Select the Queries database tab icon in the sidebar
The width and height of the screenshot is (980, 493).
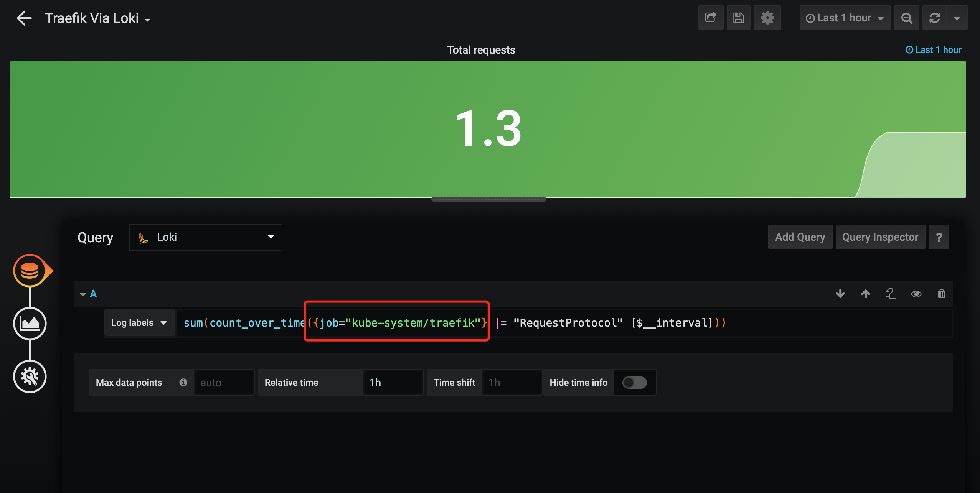pos(30,271)
